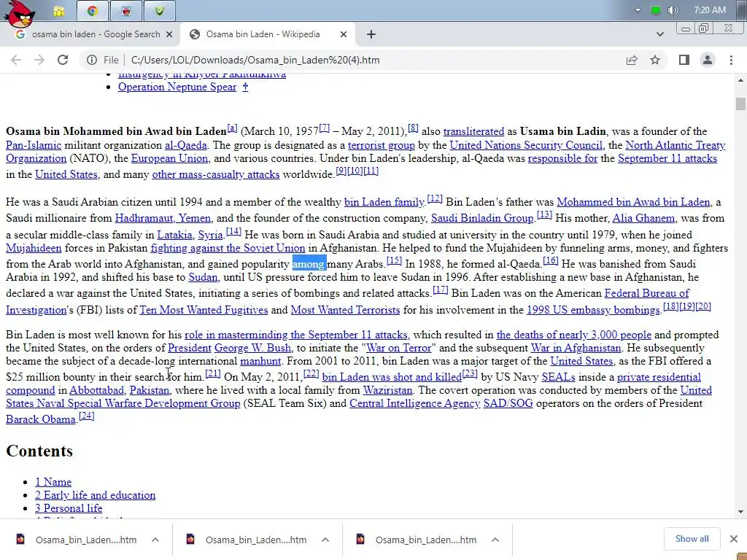Viewport: 747px width, 560px height.
Task: Click the 7:20 AM system clock
Action: pos(710,10)
